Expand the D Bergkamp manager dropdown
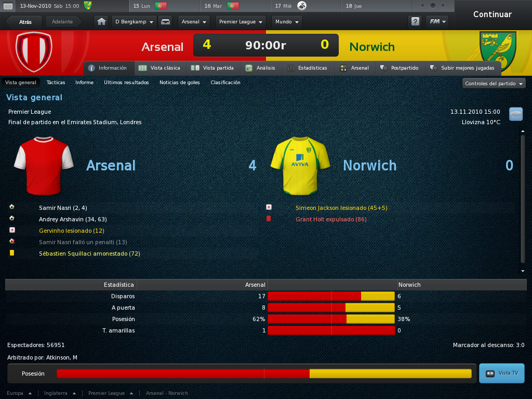532x399 pixels. pos(134,22)
